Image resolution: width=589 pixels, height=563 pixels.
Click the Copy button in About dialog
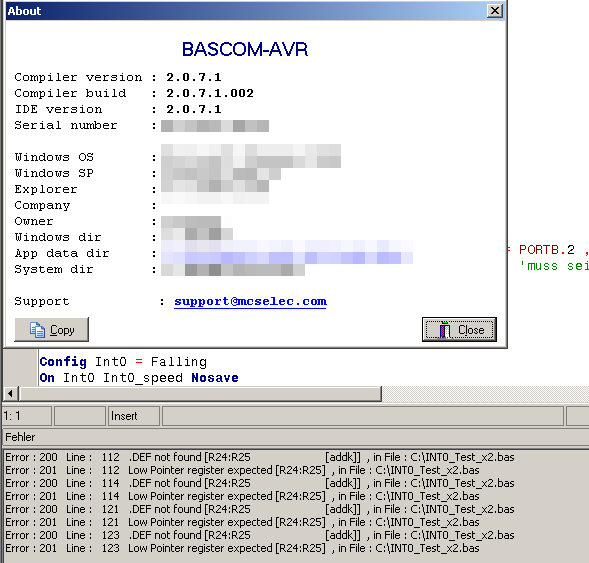(51, 329)
